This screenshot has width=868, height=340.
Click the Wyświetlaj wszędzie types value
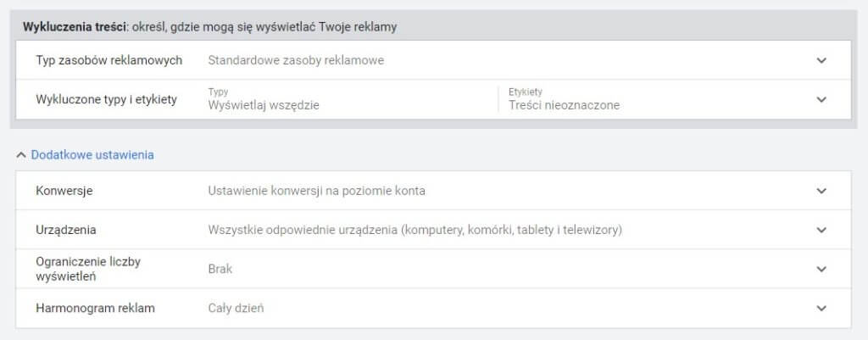coord(264,106)
